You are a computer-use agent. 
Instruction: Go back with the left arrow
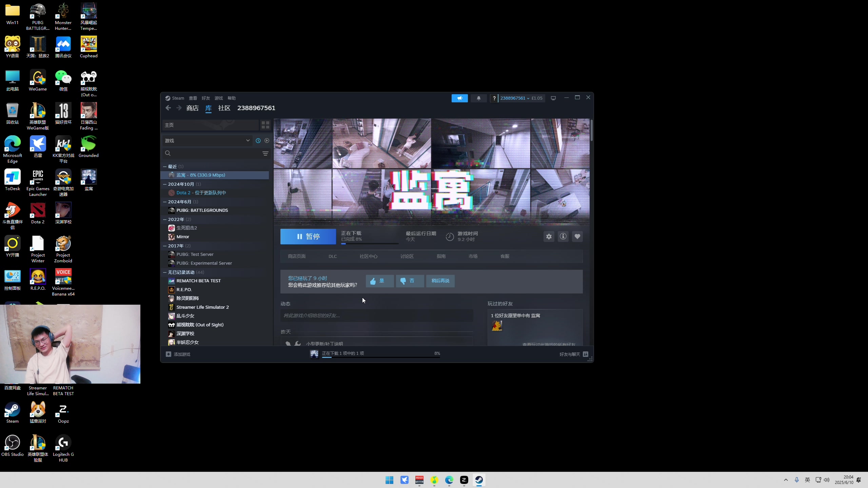(x=168, y=108)
